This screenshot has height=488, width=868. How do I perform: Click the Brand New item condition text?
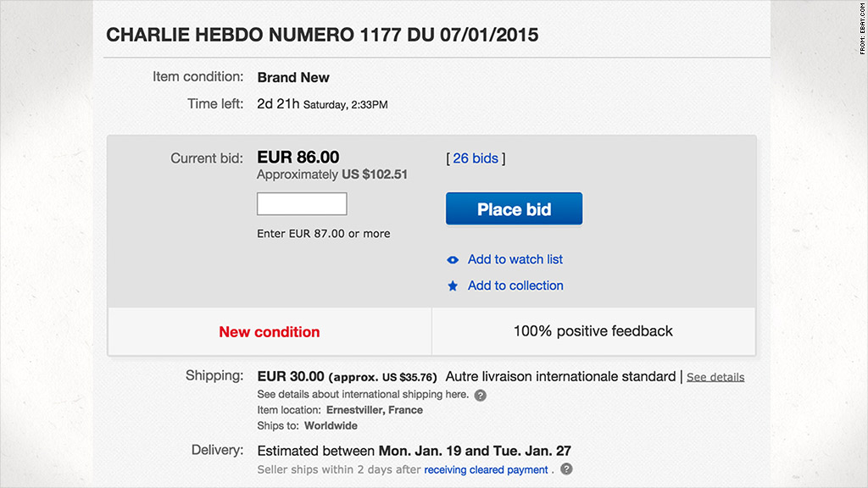tap(293, 77)
